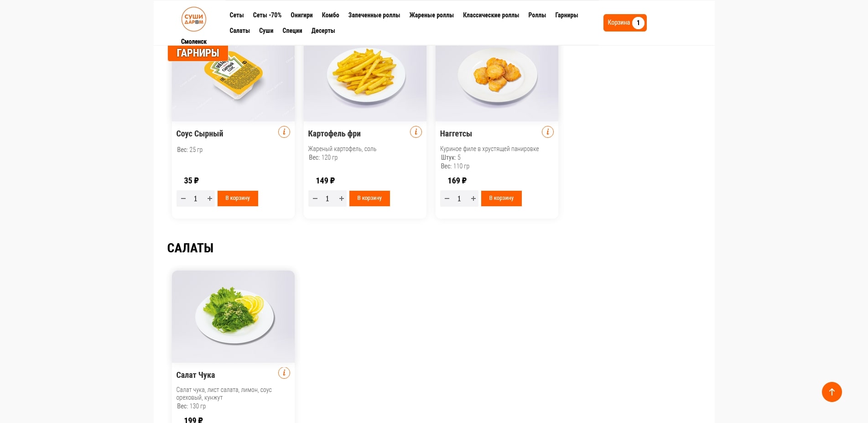The width and height of the screenshot is (868, 423).
Task: Select Десерты in the navigation menu
Action: click(x=323, y=31)
